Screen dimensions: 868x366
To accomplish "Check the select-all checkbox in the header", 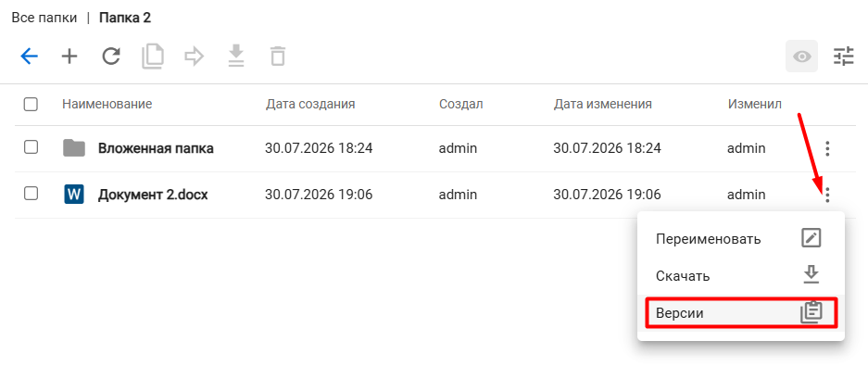I will coord(31,104).
